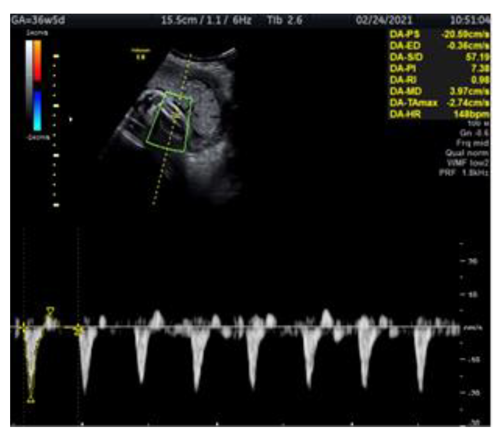Click the cm/s baseline unit label
The width and height of the screenshot is (504, 441).
[472, 328]
